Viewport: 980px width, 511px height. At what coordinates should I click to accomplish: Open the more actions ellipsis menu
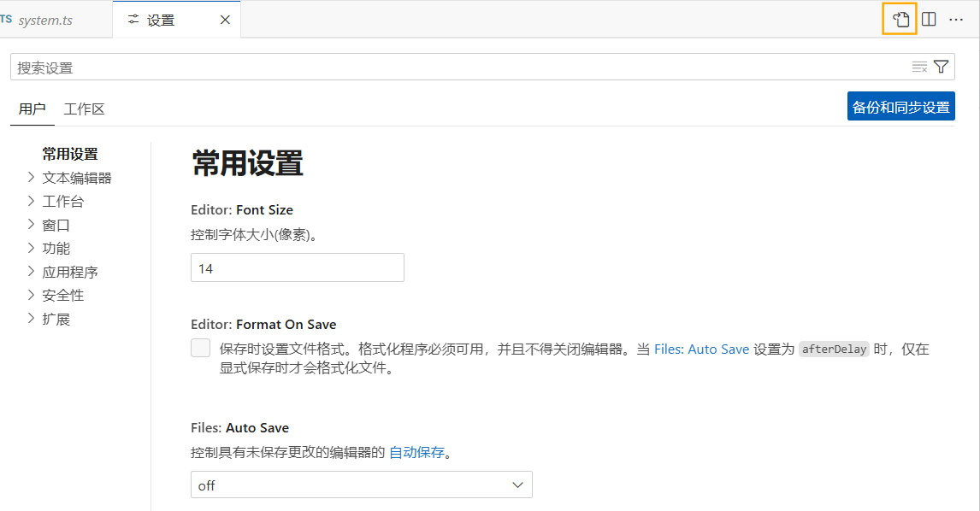click(956, 20)
